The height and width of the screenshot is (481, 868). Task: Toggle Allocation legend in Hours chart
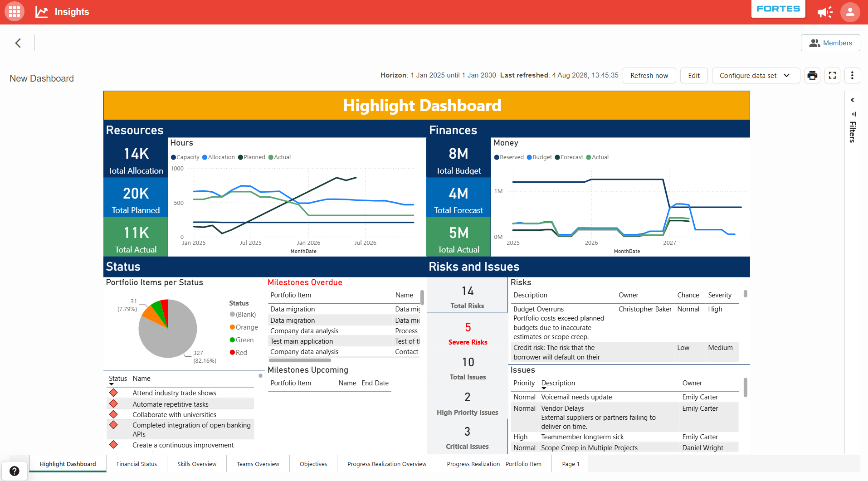[x=219, y=157]
